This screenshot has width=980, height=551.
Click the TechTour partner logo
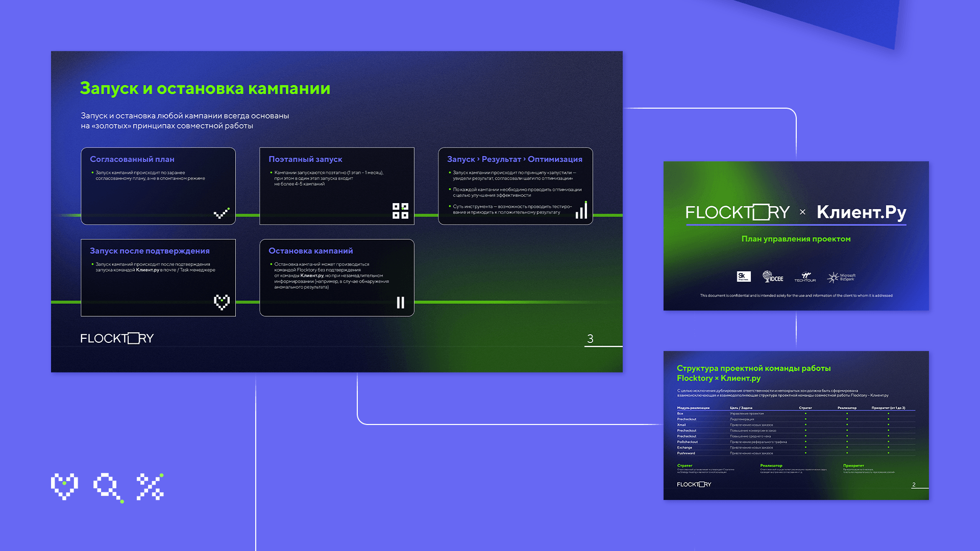pyautogui.click(x=805, y=277)
